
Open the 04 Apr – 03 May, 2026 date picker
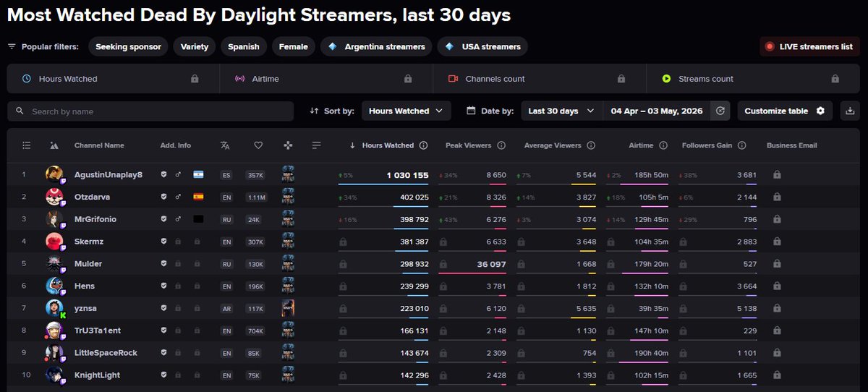(657, 111)
